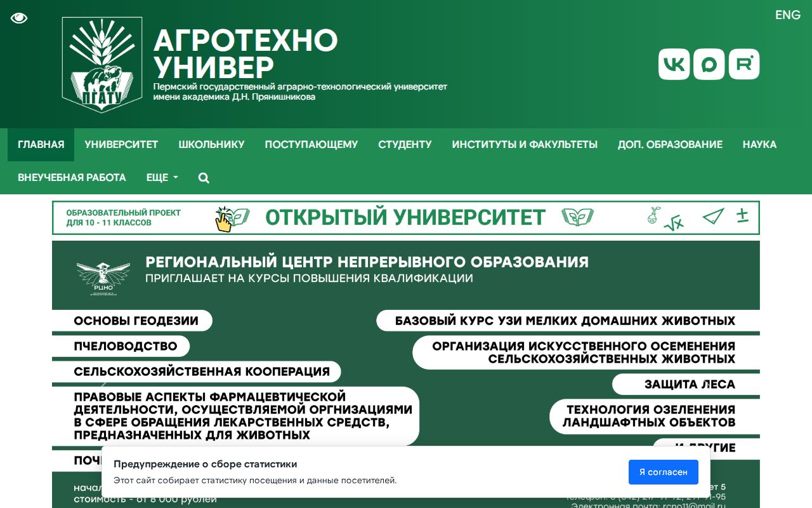Open the ПОСТУПАЮЩЕМУ menu item
Image resolution: width=812 pixels, height=508 pixels.
pyautogui.click(x=311, y=145)
